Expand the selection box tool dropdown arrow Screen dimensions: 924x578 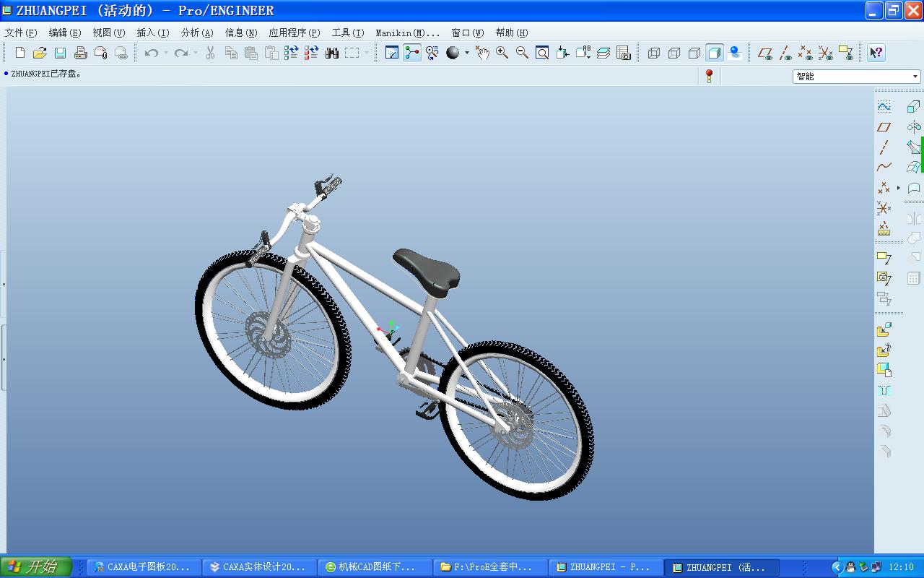pyautogui.click(x=367, y=53)
